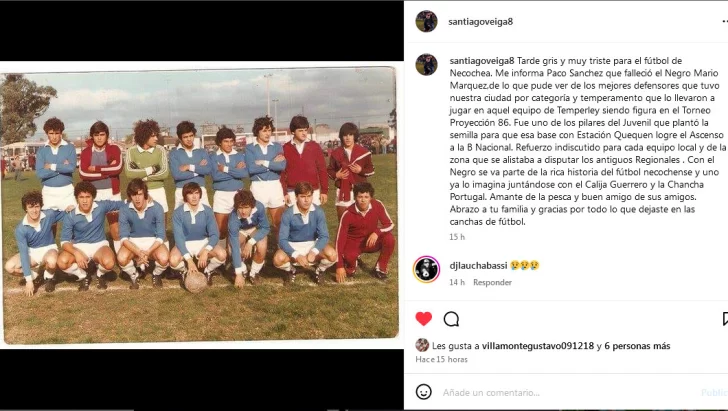The height and width of the screenshot is (411, 728).
Task: Open the small liker avatar near likes
Action: (422, 345)
